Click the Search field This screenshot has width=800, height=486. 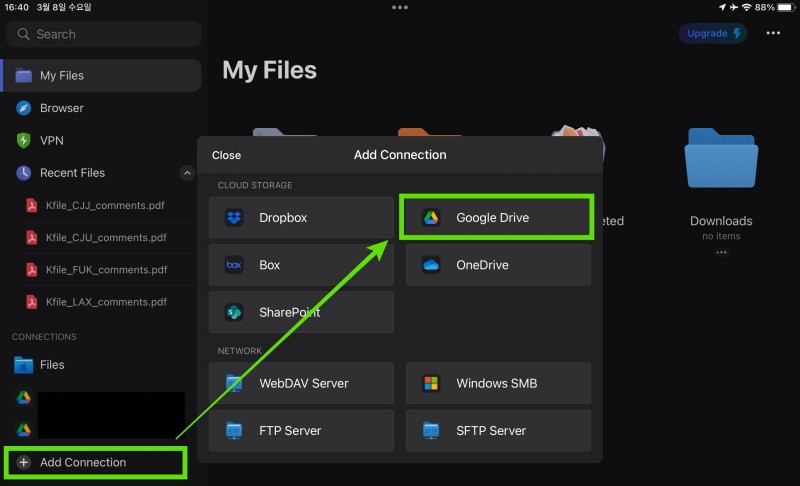pyautogui.click(x=103, y=34)
